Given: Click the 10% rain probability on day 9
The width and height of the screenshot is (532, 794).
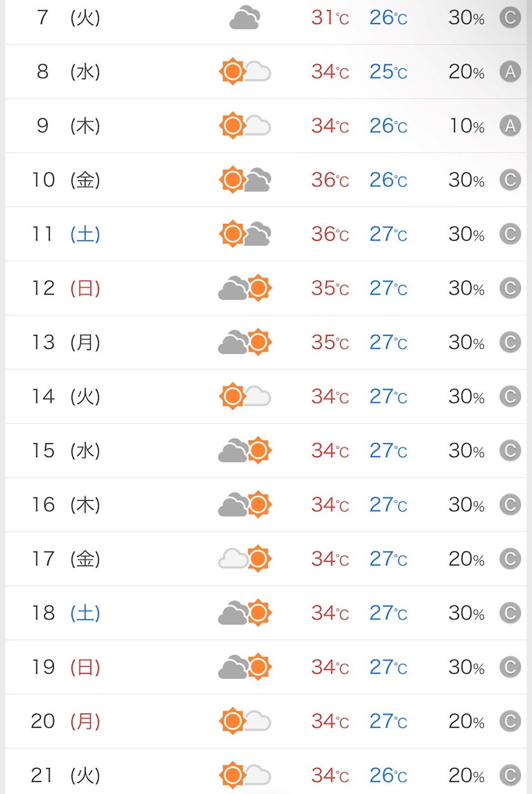Looking at the screenshot, I should tap(467, 126).
